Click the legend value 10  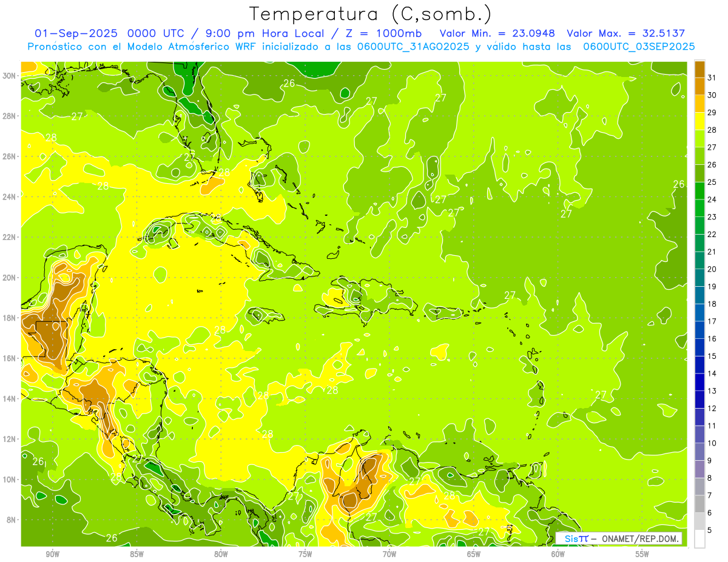(x=712, y=443)
